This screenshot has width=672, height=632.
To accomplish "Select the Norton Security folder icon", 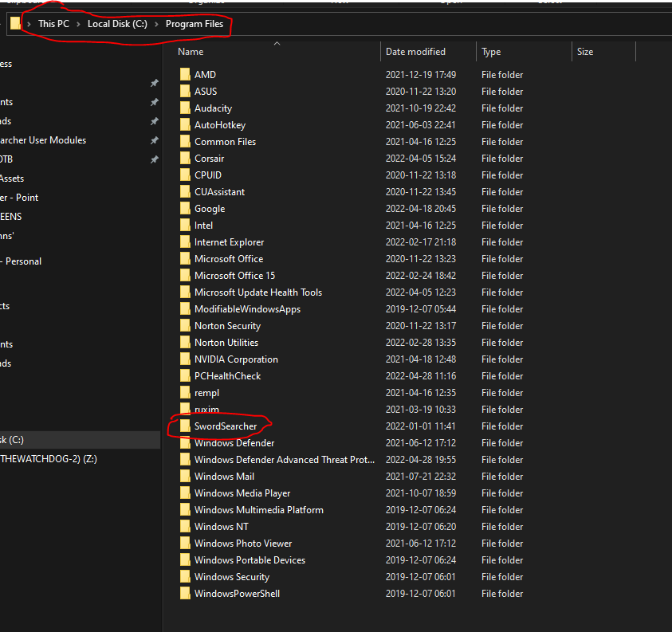I will coord(185,325).
